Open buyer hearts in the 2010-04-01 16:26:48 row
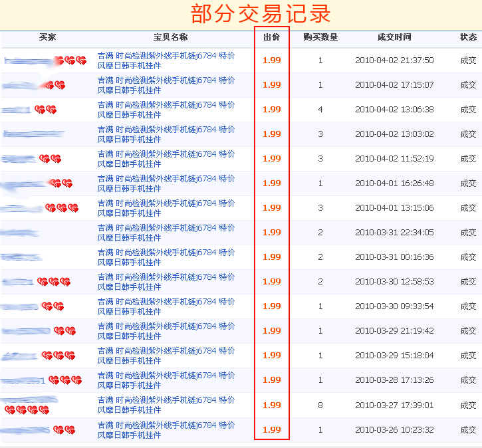The image size is (482, 448). pyautogui.click(x=61, y=183)
